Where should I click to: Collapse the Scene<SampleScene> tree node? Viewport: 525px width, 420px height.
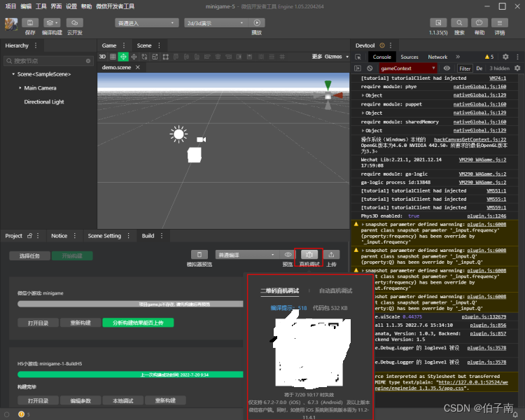coord(13,74)
